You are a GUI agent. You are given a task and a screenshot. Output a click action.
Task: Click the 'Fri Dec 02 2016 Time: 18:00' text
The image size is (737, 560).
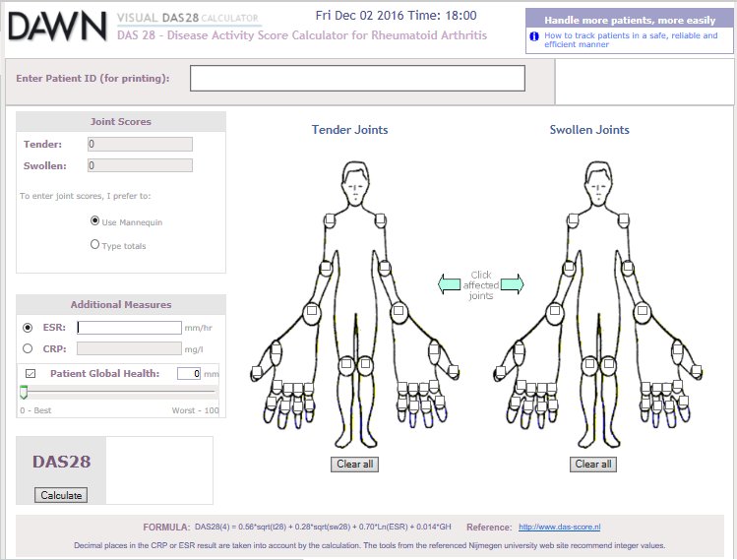tap(396, 16)
